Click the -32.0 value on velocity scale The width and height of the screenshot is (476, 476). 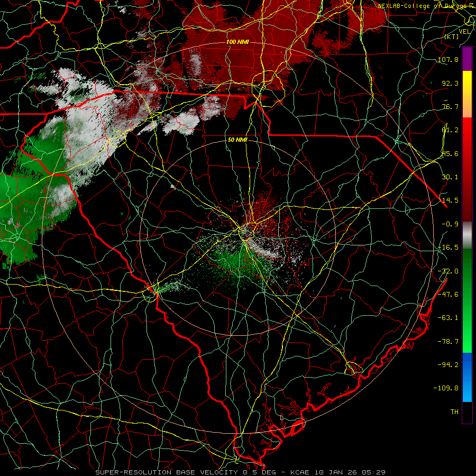(x=448, y=271)
